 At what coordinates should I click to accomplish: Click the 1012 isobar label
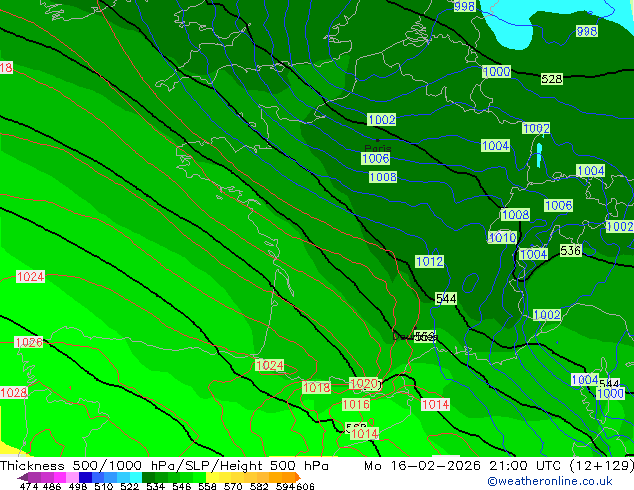(429, 261)
